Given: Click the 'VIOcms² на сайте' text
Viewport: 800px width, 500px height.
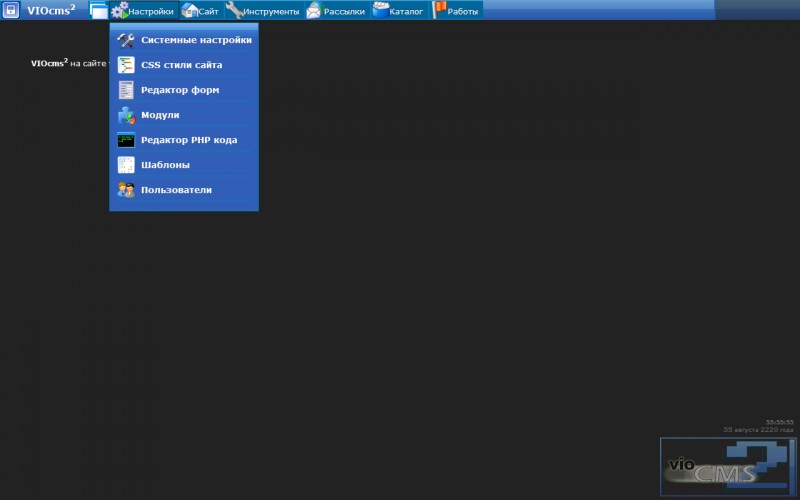Looking at the screenshot, I should tap(69, 63).
